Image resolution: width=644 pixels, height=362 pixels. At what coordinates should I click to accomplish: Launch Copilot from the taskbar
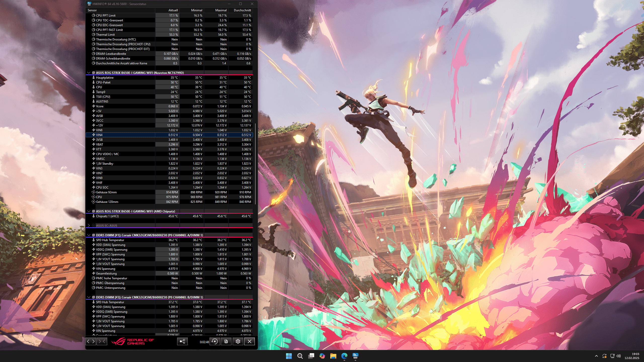pyautogui.click(x=322, y=356)
